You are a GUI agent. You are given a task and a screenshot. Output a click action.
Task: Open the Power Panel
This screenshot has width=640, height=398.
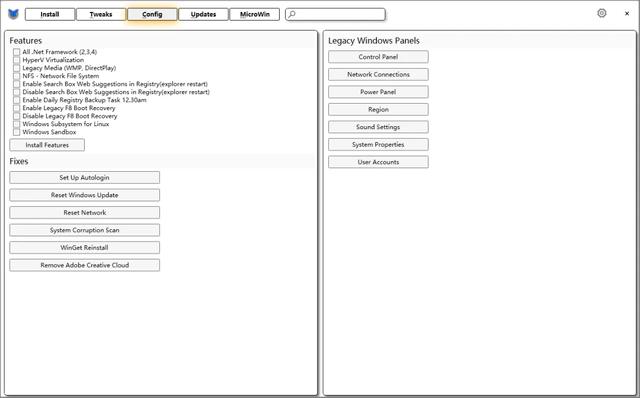coord(378,92)
